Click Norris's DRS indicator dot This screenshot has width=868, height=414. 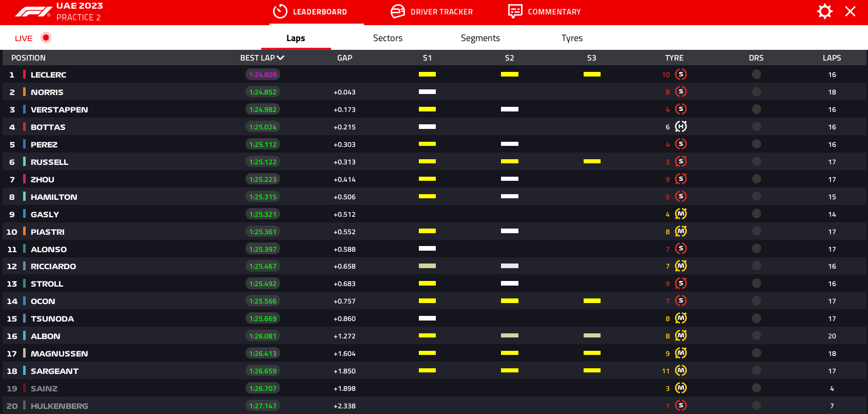(x=756, y=92)
